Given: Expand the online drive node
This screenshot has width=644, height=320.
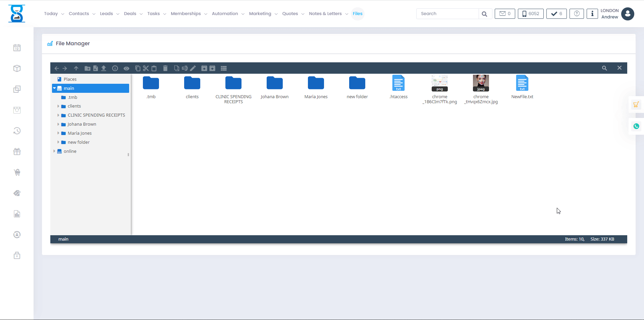Looking at the screenshot, I should click(54, 151).
